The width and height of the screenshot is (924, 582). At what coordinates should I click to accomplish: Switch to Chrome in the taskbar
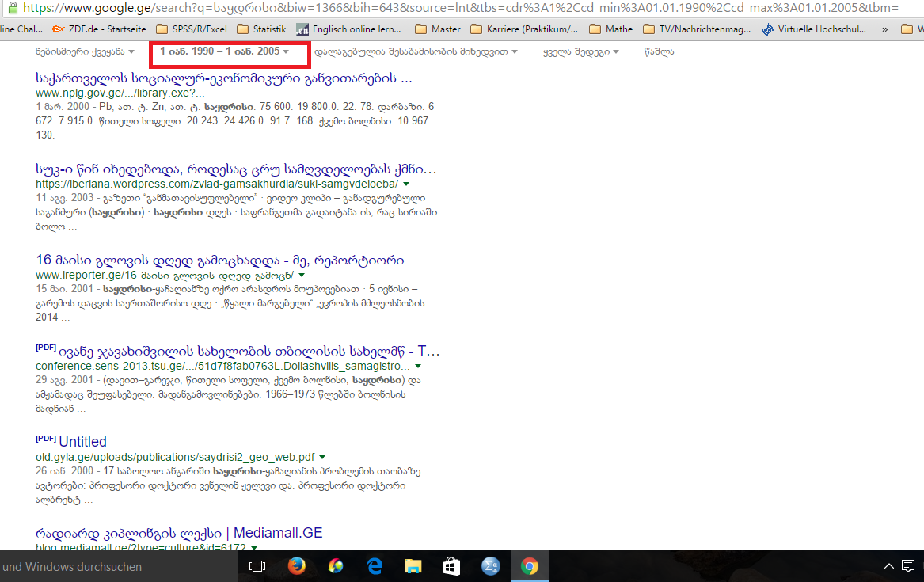(x=529, y=566)
